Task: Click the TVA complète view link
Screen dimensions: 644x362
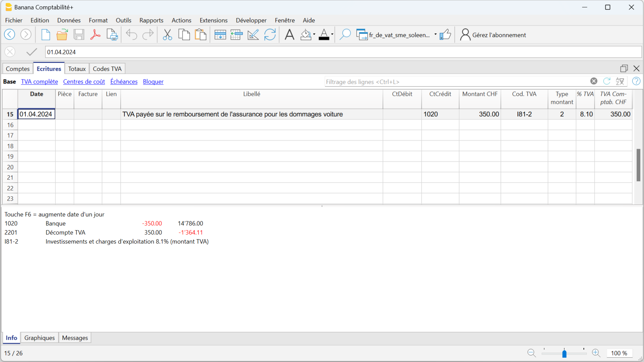Action: coord(39,82)
